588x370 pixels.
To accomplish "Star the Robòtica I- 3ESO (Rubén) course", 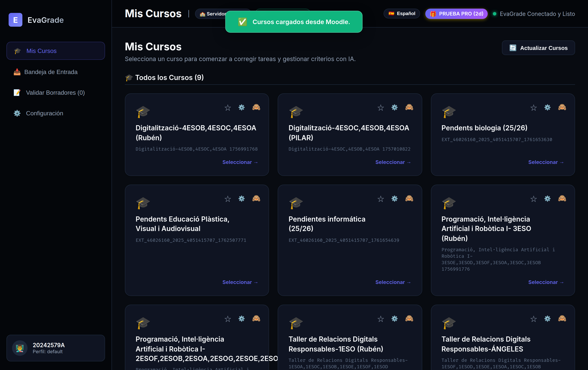I will (x=533, y=199).
